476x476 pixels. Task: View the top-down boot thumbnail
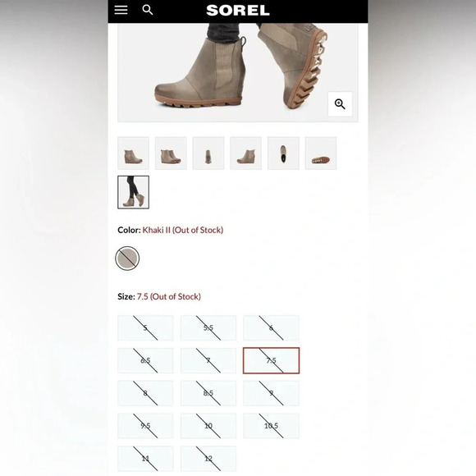pyautogui.click(x=283, y=153)
